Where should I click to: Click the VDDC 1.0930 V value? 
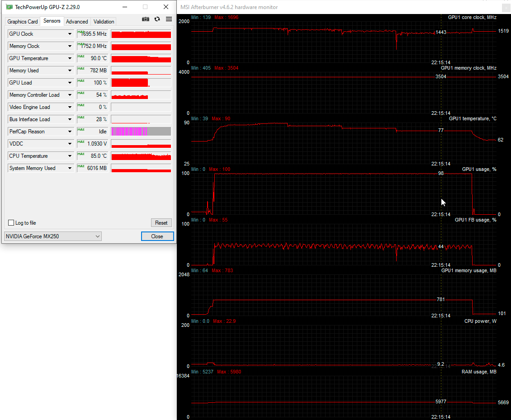pyautogui.click(x=93, y=144)
